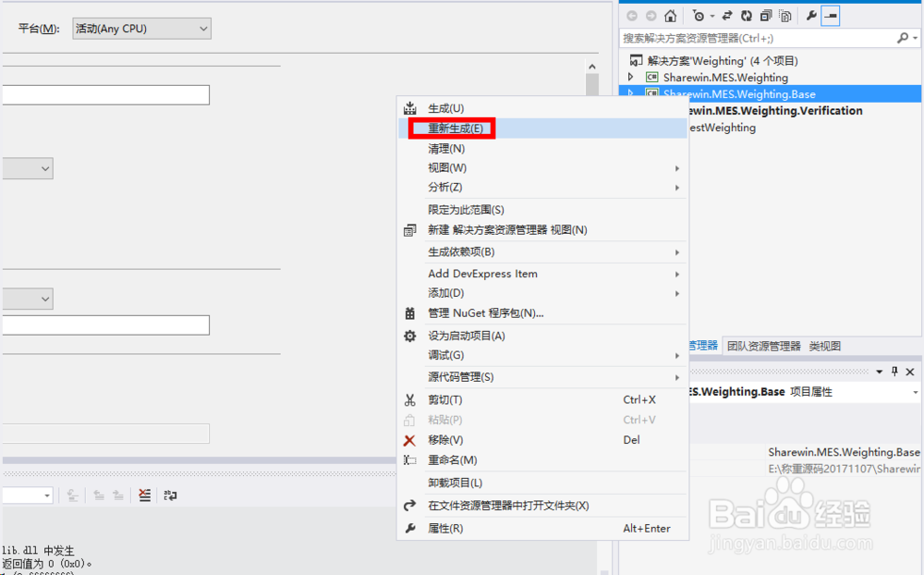Choose 重新生成(E) Rebuild from context menu
The height and width of the screenshot is (575, 924).
tap(542, 128)
